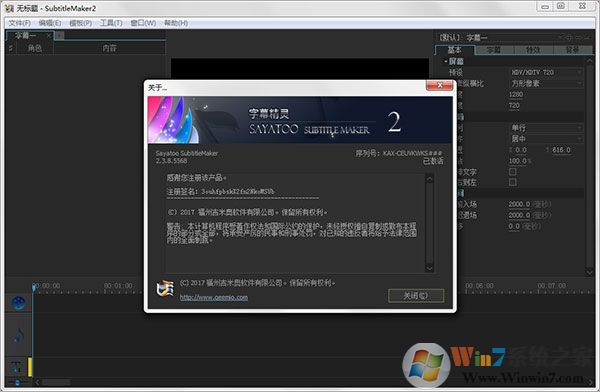This screenshot has width=600, height=392.
Task: Switch to the 基本 properties tab
Action: (x=455, y=50)
